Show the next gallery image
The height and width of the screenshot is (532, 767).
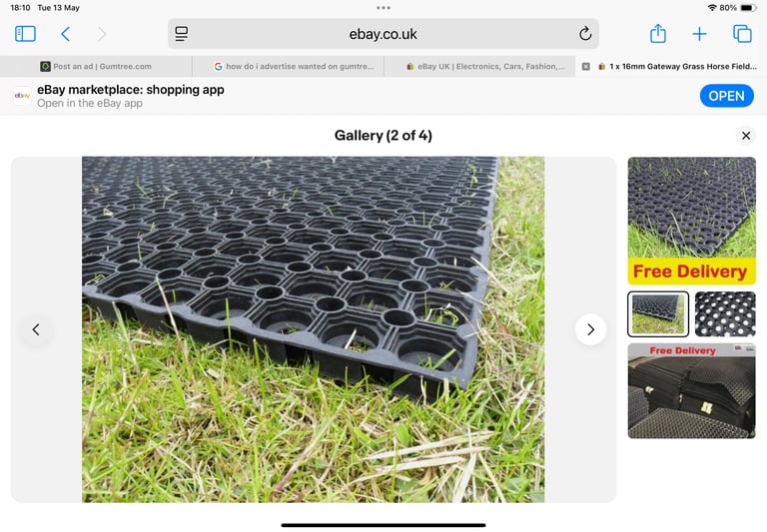coord(590,329)
